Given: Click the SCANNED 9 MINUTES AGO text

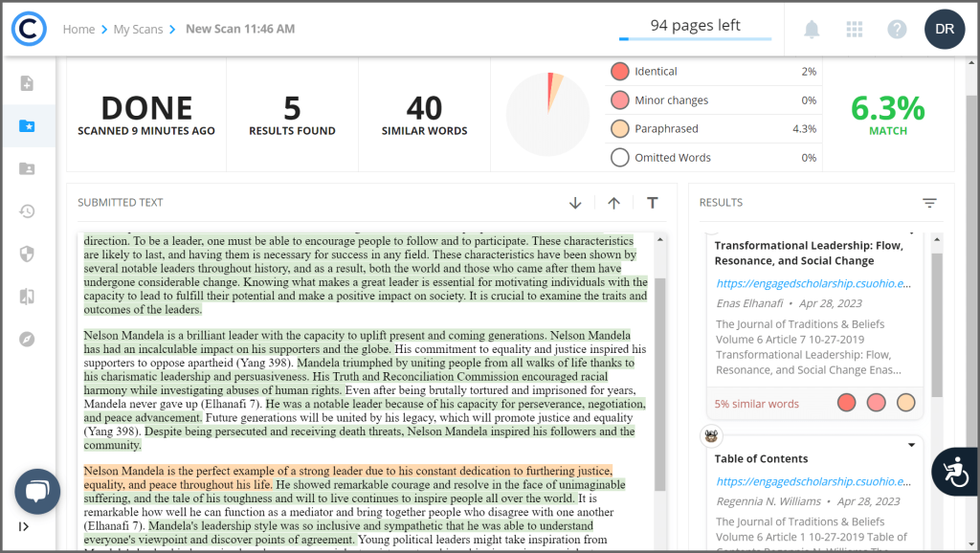Looking at the screenshot, I should (x=146, y=131).
